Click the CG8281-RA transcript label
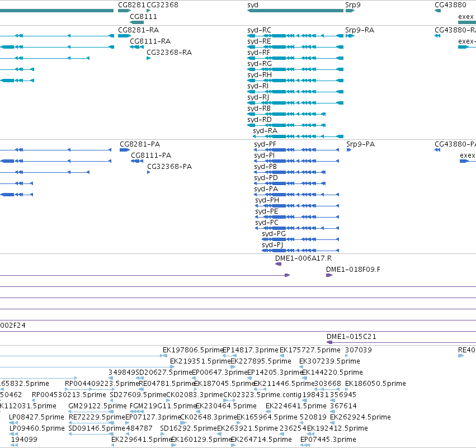The height and width of the screenshot is (448, 476). pyautogui.click(x=138, y=30)
